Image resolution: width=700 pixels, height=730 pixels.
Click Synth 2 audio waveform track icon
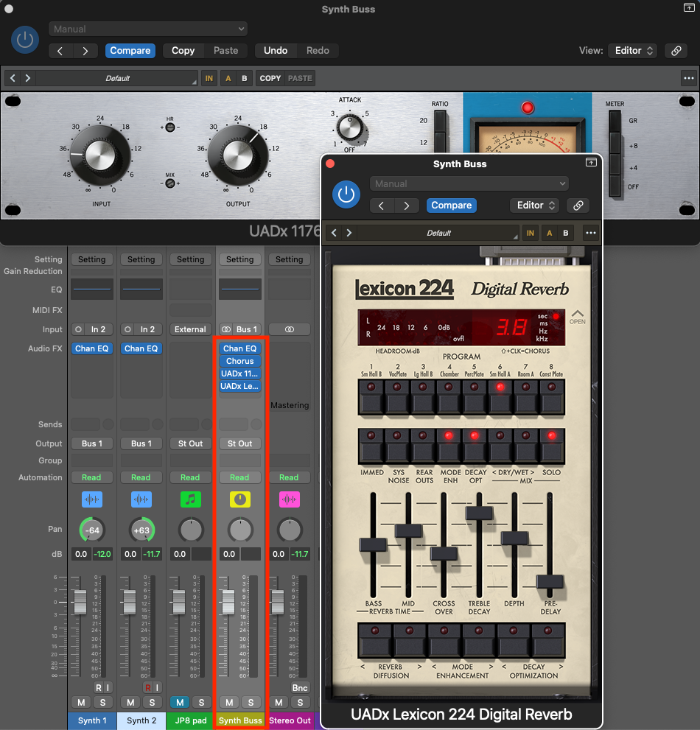click(141, 499)
